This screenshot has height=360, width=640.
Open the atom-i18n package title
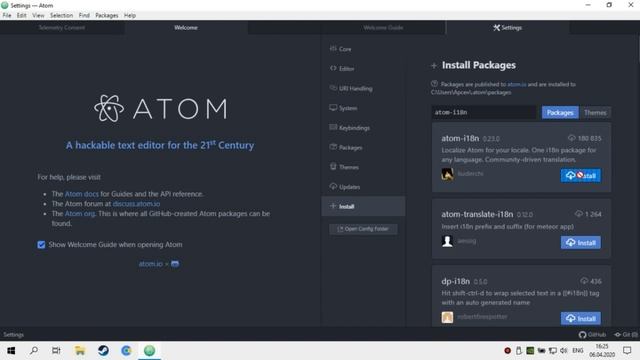pos(460,138)
